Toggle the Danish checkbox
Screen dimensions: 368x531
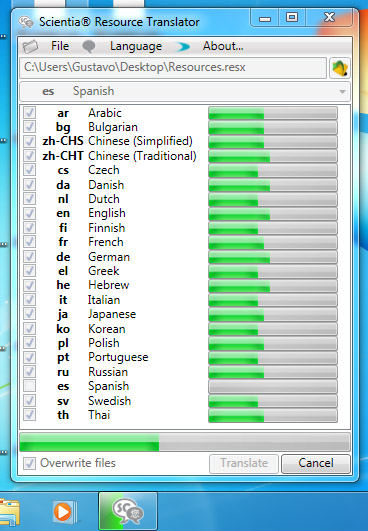[29, 184]
